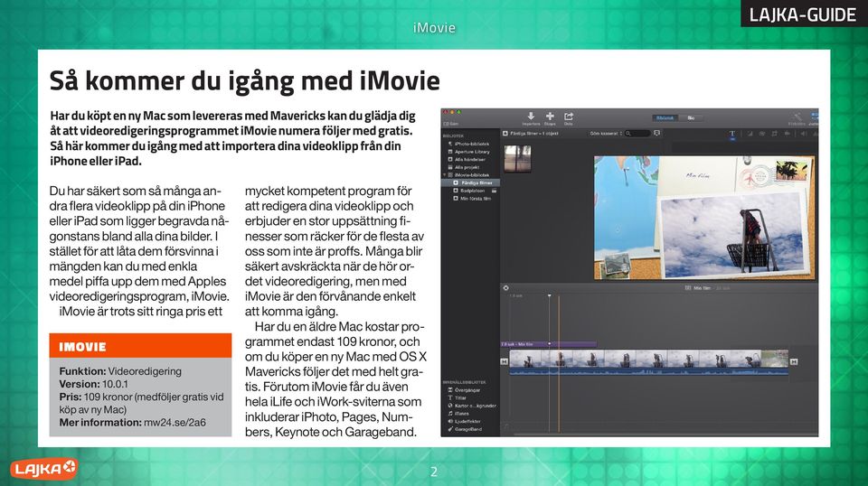This screenshot has width=868, height=486.
Task: Open the 'Göm kasserat' dropdown
Action: point(606,134)
